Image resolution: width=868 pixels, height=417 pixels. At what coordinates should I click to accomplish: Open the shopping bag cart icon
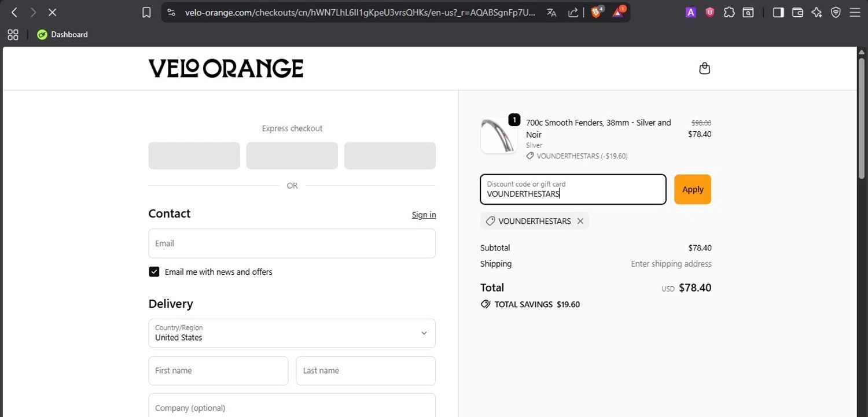coord(704,68)
